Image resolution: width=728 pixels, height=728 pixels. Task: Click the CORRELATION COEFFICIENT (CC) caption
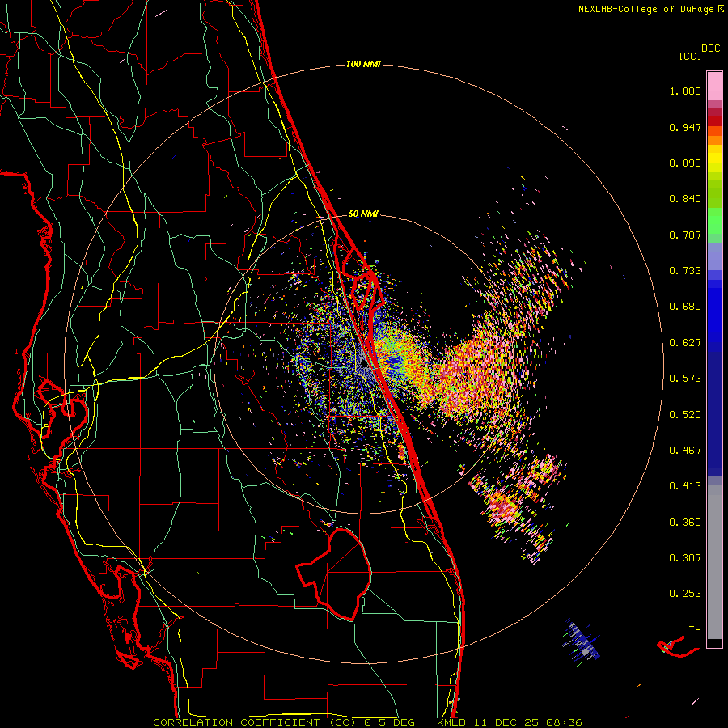(x=255, y=722)
